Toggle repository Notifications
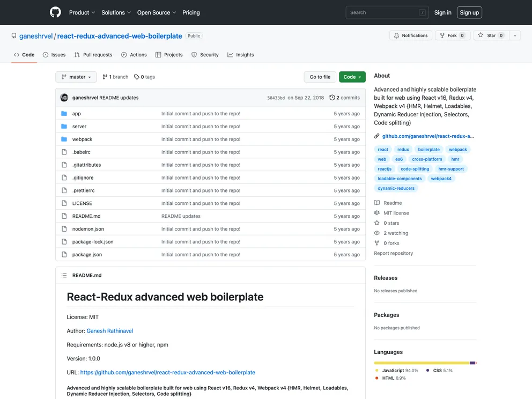Screen dimensions: 532x399 (x=411, y=35)
